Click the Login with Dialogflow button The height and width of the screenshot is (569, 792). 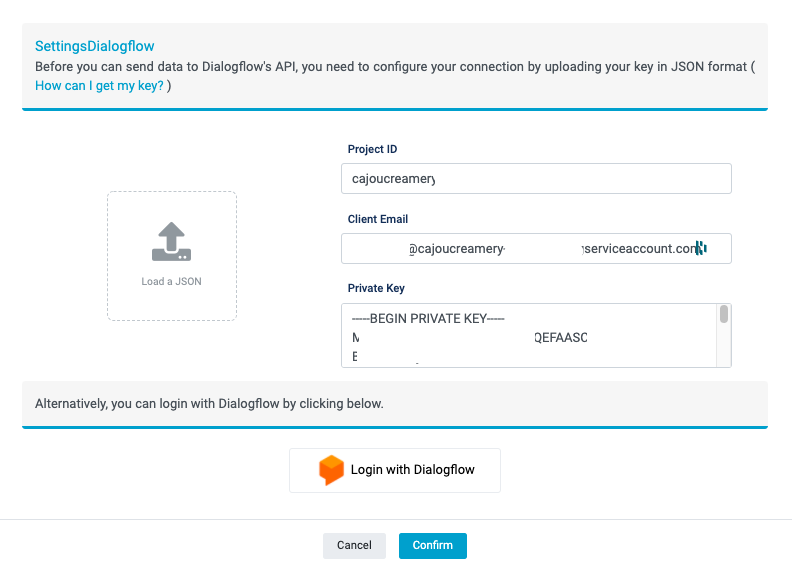pyautogui.click(x=395, y=470)
